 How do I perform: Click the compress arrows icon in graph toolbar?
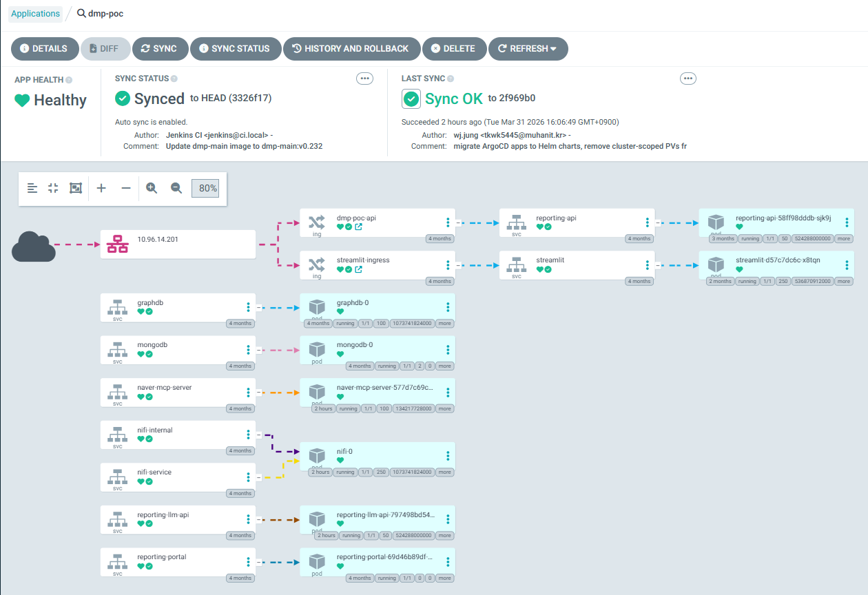pos(53,188)
